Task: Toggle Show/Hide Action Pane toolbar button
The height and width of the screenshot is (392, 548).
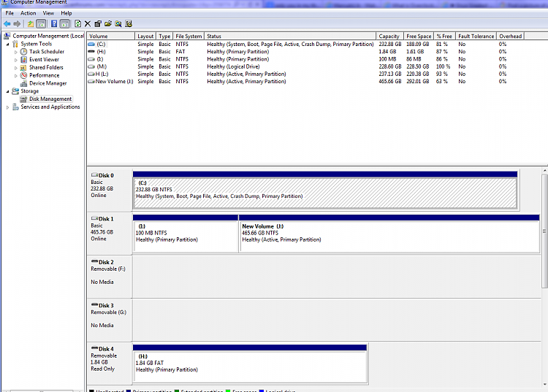Action: (x=65, y=24)
